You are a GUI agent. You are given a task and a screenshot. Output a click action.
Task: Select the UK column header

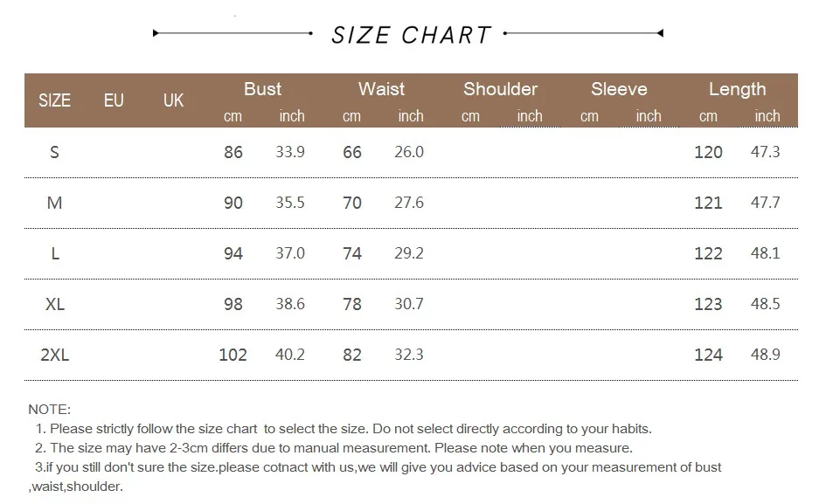coord(173,100)
